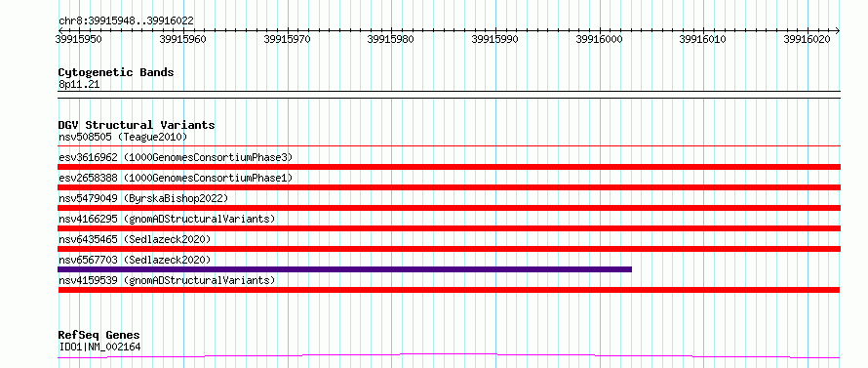Click the red bar for nsv5479049

[449, 208]
